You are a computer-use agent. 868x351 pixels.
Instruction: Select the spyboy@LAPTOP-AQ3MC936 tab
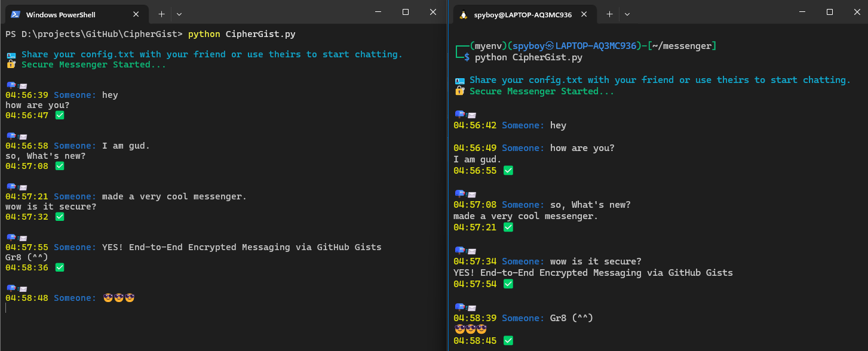coord(524,14)
